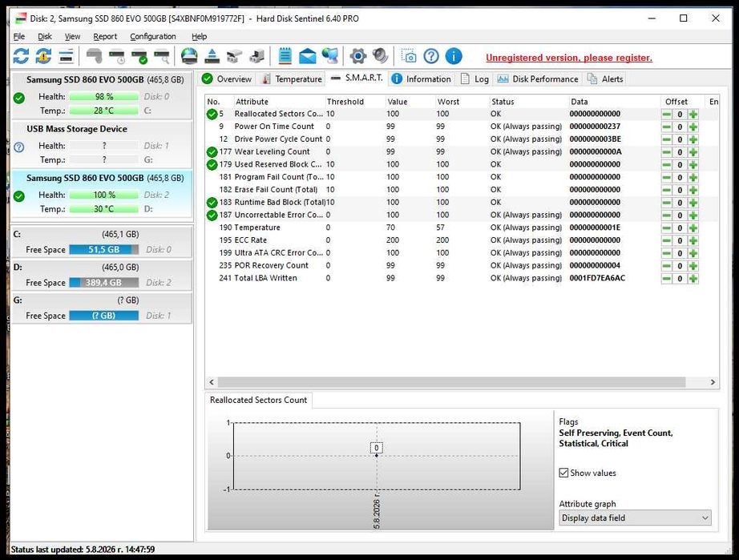The height and width of the screenshot is (560, 739).
Task: Open the settings gear icon
Action: tap(358, 57)
